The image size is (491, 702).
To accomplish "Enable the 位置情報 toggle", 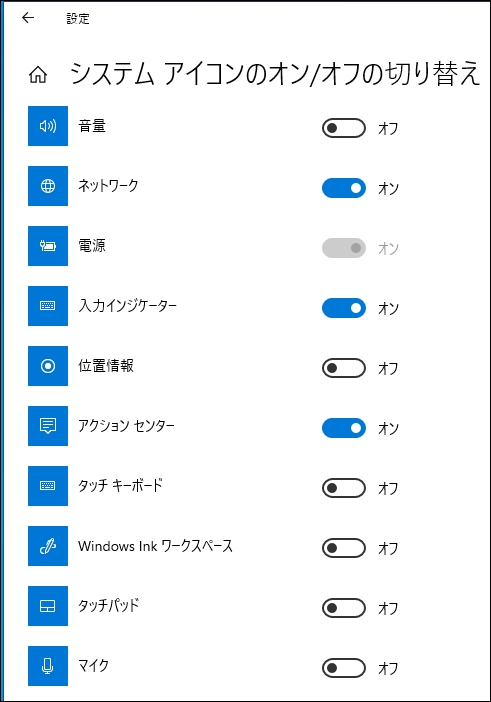I will coord(344,368).
